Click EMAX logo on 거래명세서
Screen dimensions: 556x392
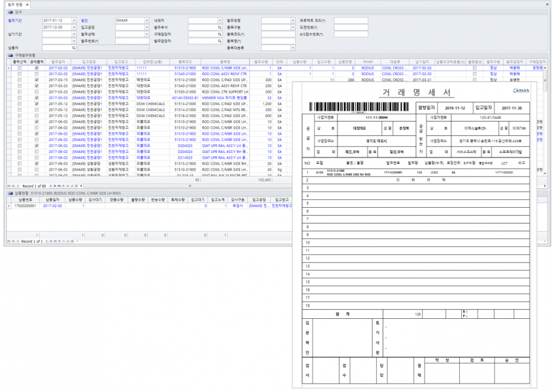pos(521,92)
